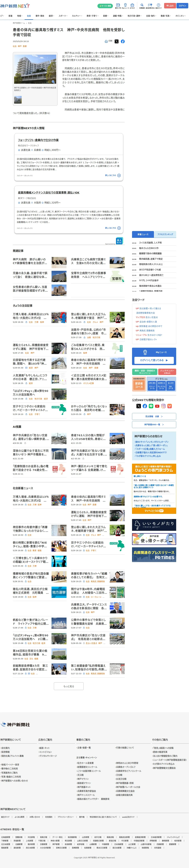Viewport: 189px width, 868px height.
Task: Open the 防災情報 兵庫 button
Action: [x=154, y=417]
